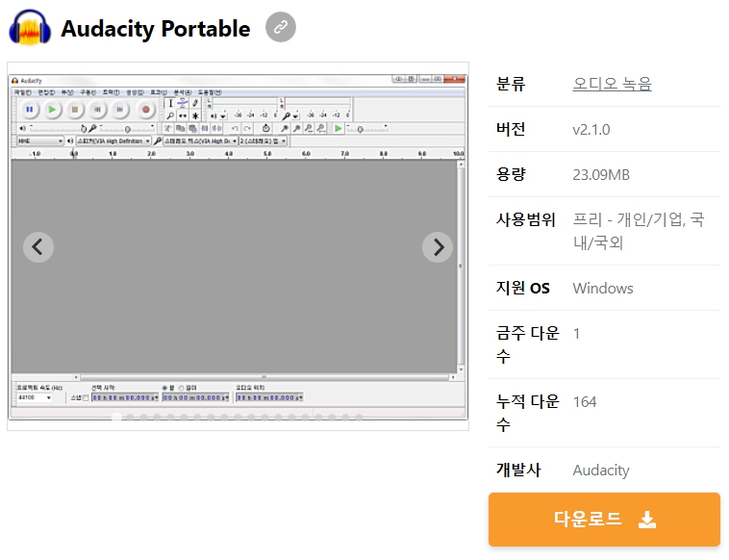Image resolution: width=729 pixels, height=560 pixels.
Task: Click the 금주 다운수 label
Action: click(527, 344)
